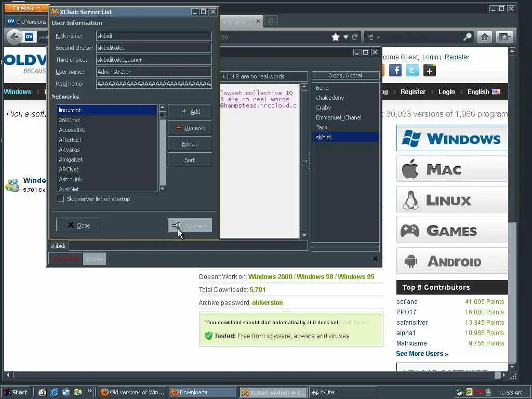Click in the XChat message input box

188,246
